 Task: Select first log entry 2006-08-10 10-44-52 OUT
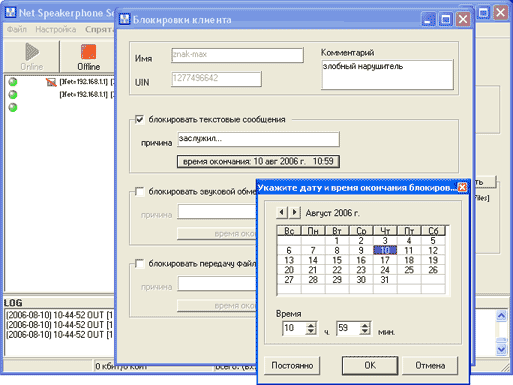(59, 315)
